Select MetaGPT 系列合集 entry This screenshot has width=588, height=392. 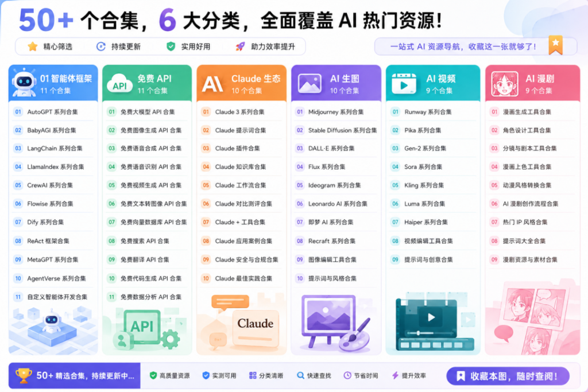53,260
